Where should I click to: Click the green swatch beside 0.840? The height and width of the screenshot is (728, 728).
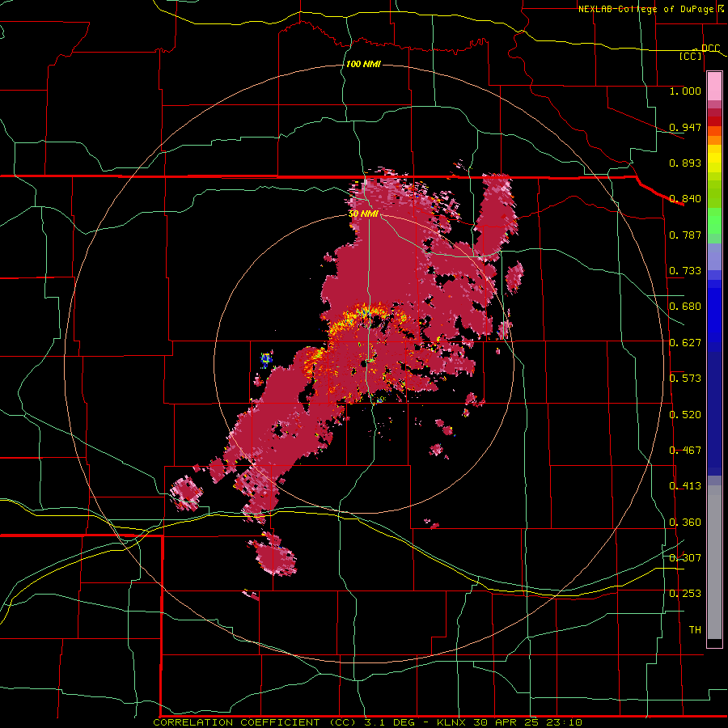[714, 199]
